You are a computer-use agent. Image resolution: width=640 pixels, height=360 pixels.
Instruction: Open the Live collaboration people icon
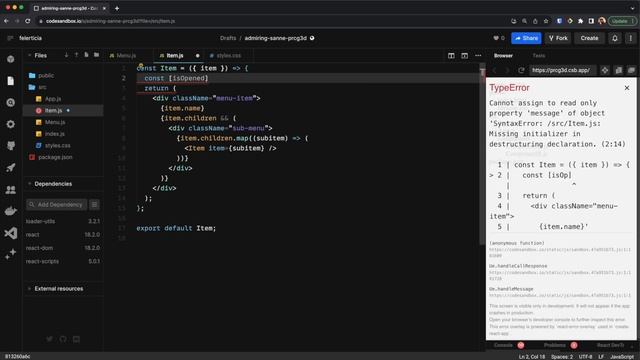pyautogui.click(x=11, y=189)
